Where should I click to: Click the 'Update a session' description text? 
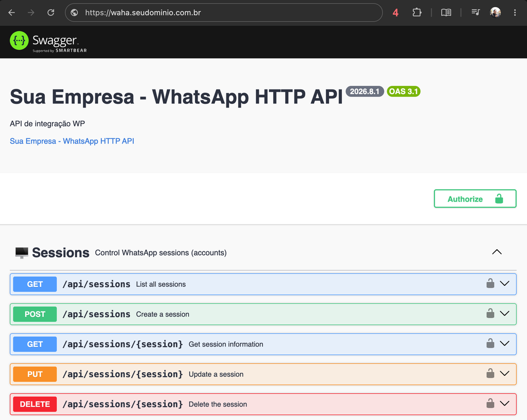(216, 374)
